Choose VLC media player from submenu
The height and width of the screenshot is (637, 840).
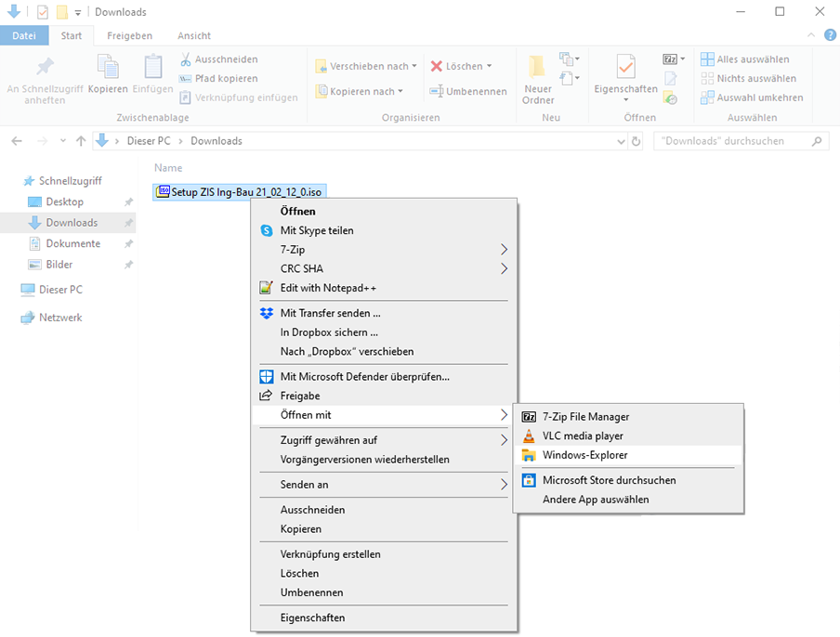pyautogui.click(x=583, y=435)
